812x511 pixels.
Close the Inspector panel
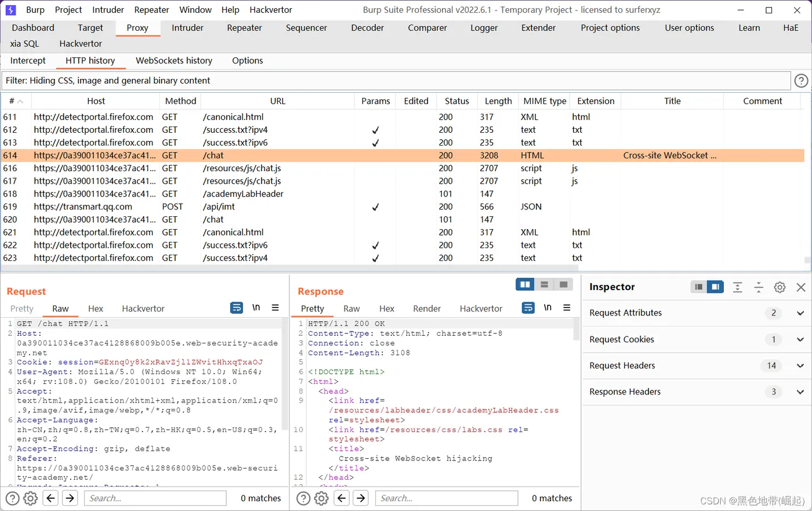pos(801,287)
